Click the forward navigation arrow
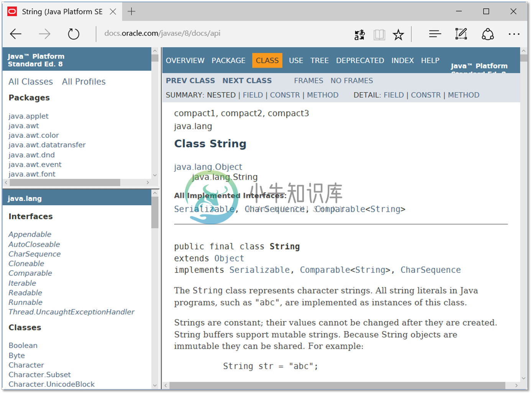 pos(44,34)
